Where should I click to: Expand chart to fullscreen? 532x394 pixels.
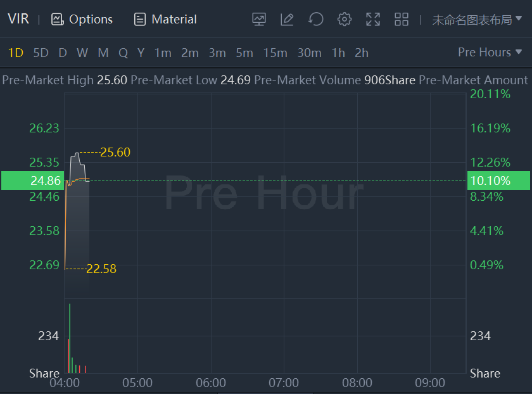click(373, 19)
